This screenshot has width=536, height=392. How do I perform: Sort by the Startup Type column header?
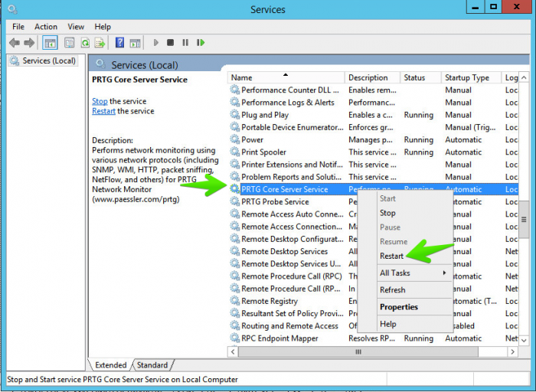[x=471, y=77]
